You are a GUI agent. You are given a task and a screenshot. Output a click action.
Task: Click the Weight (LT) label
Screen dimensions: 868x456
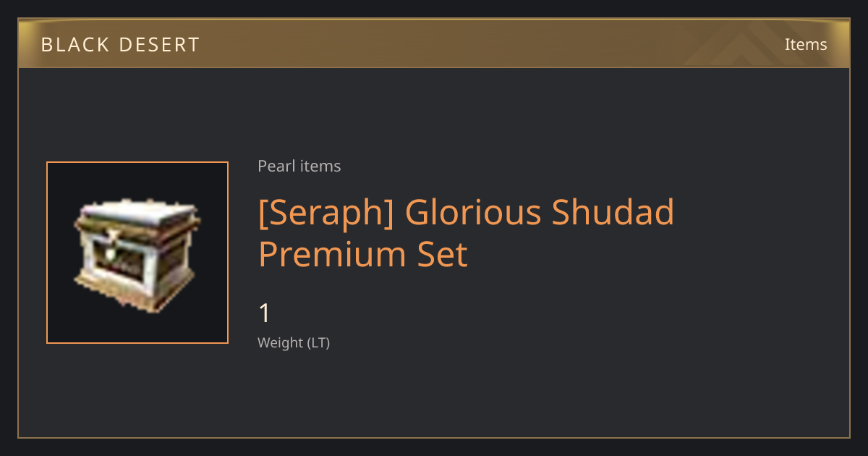(294, 343)
